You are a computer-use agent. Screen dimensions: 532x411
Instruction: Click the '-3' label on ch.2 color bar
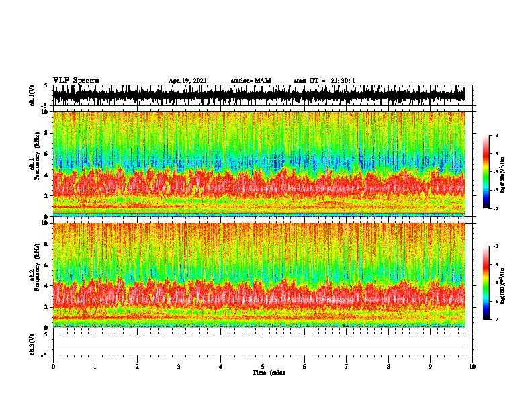[496, 246]
